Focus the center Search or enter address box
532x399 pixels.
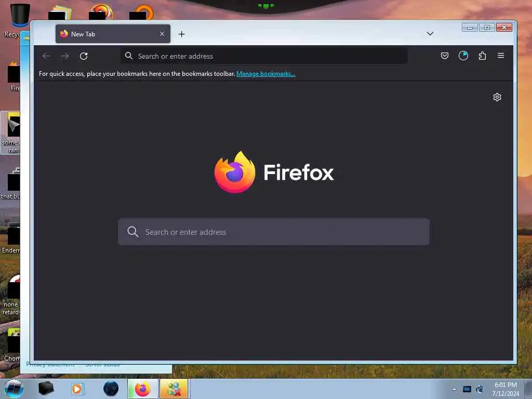(274, 232)
